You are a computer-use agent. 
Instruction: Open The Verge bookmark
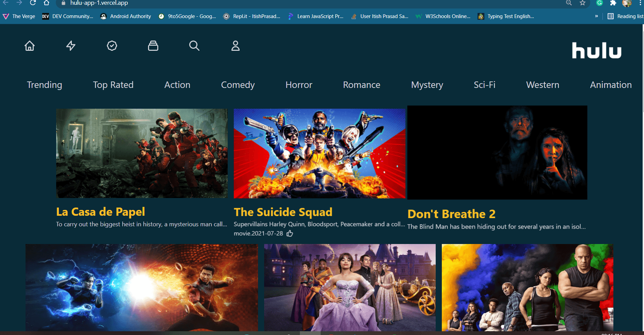[19, 16]
